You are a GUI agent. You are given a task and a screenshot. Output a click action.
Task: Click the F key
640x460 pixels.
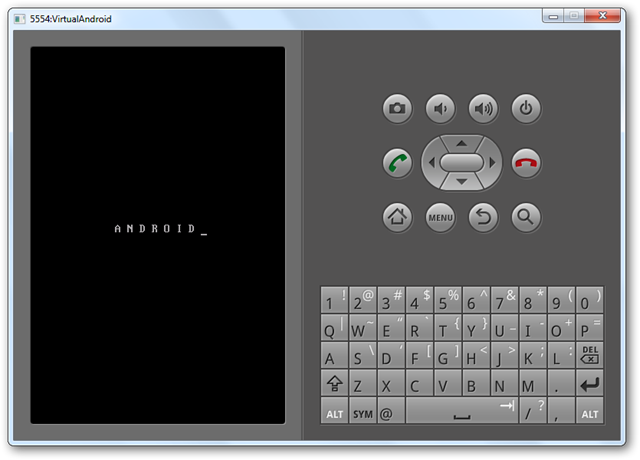(x=420, y=355)
